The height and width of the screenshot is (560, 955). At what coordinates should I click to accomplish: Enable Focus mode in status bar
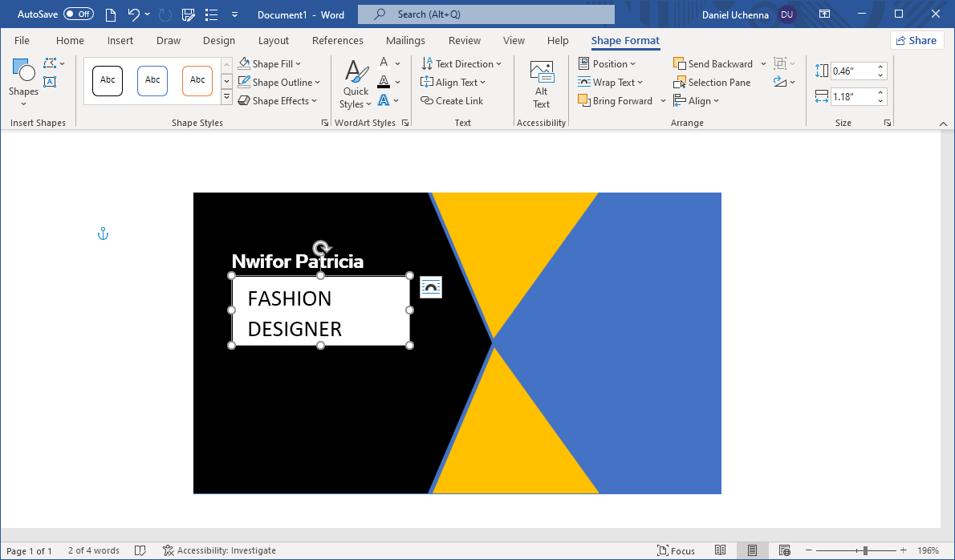coord(676,550)
